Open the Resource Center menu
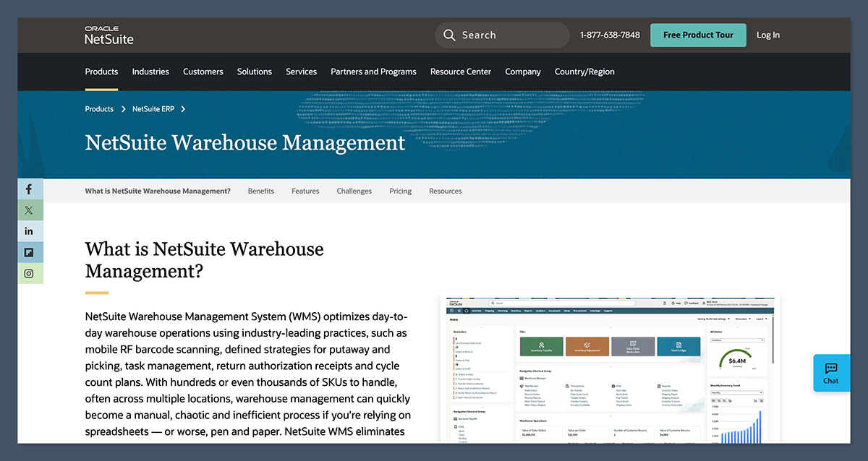The width and height of the screenshot is (868, 461). [x=461, y=72]
